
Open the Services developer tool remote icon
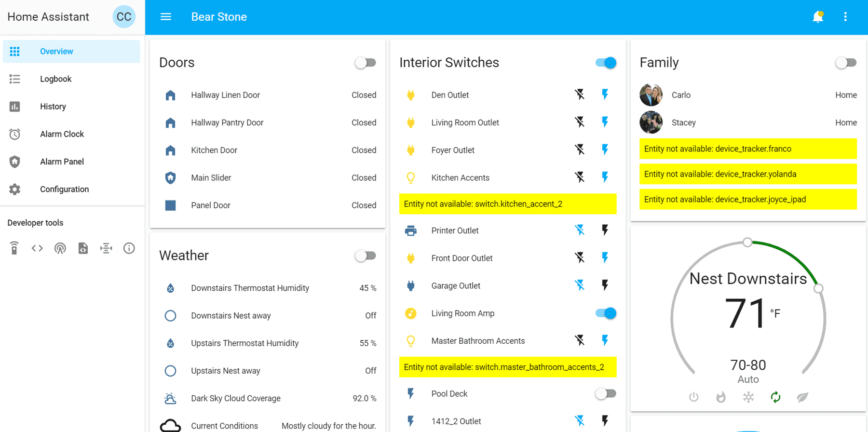tap(14, 248)
